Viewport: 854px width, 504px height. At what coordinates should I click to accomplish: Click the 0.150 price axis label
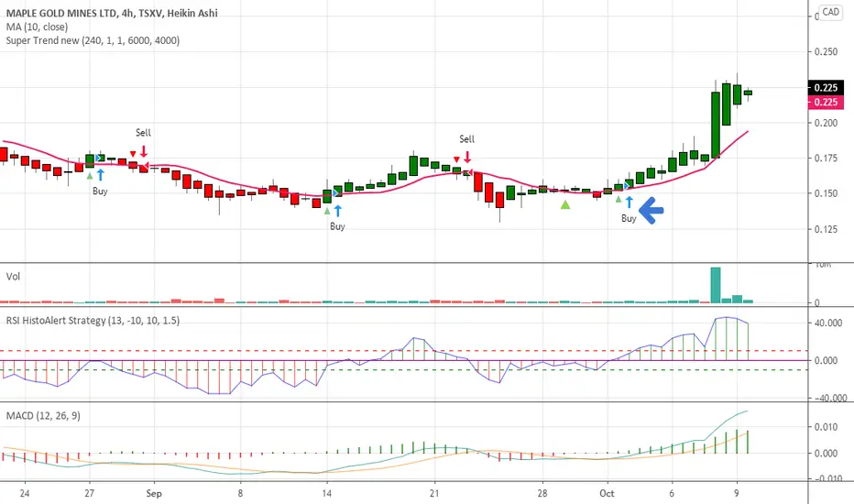[x=826, y=193]
